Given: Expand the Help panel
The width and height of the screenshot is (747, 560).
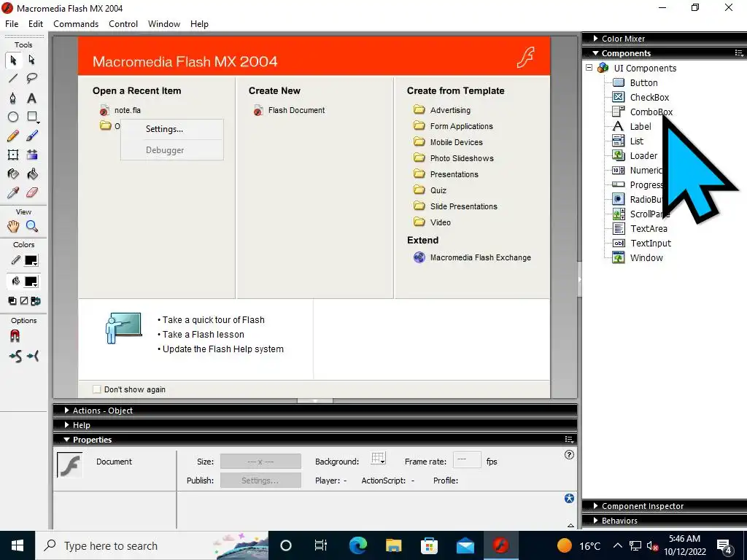Looking at the screenshot, I should 66,425.
